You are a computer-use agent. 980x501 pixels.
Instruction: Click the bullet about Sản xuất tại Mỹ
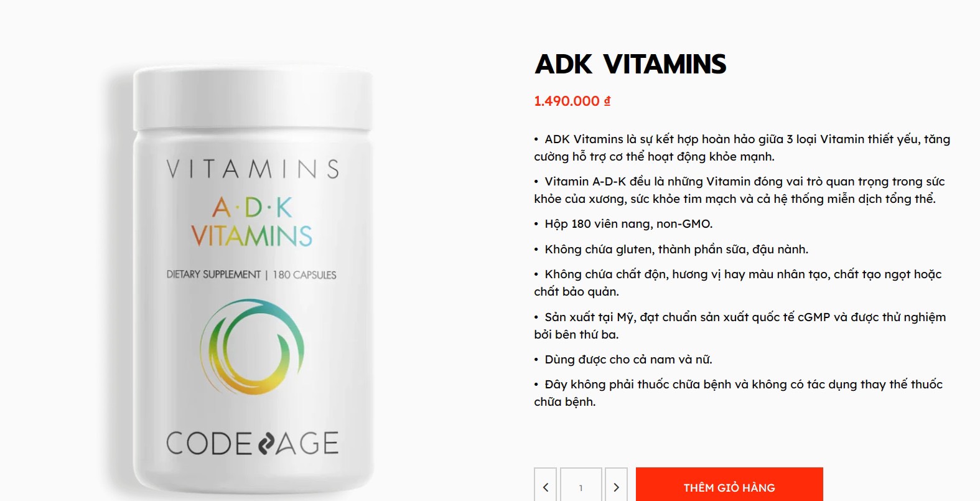[x=740, y=325]
